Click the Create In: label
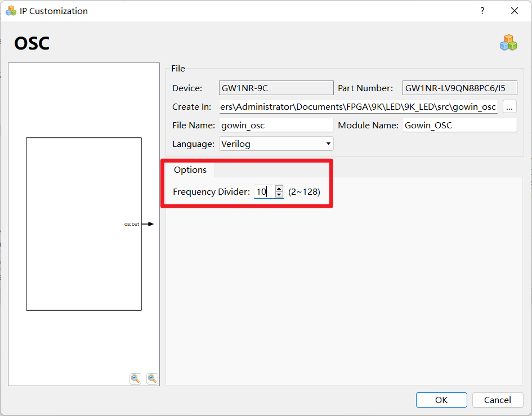The width and height of the screenshot is (532, 416). [192, 107]
